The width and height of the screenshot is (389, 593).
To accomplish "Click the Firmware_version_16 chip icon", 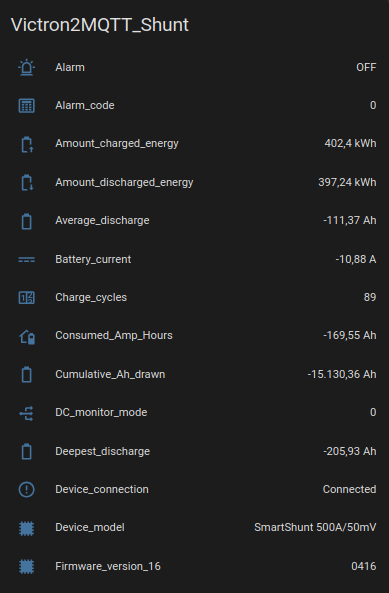I will pyautogui.click(x=26, y=567).
